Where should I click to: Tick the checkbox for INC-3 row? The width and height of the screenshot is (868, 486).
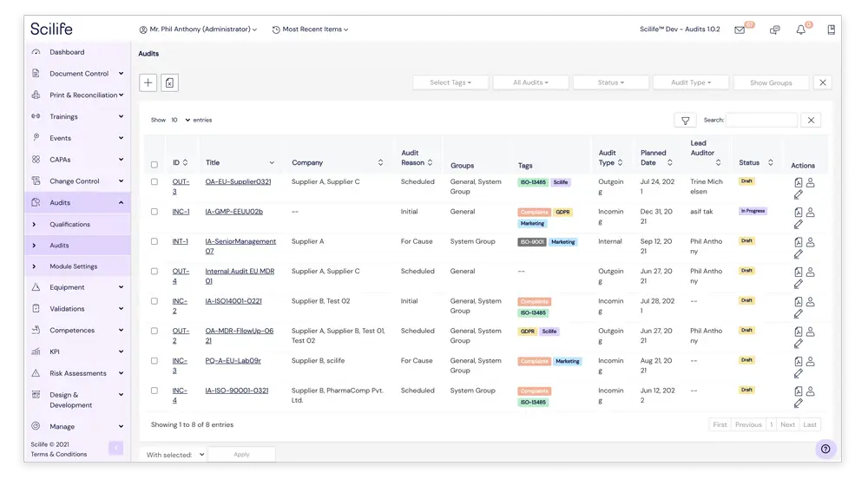coord(155,361)
